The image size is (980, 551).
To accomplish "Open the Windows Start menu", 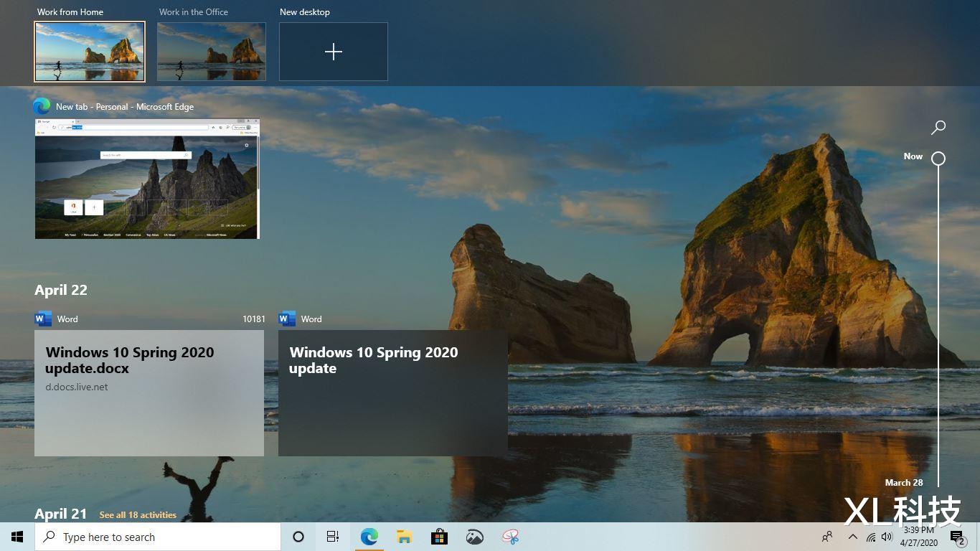I will tap(17, 537).
